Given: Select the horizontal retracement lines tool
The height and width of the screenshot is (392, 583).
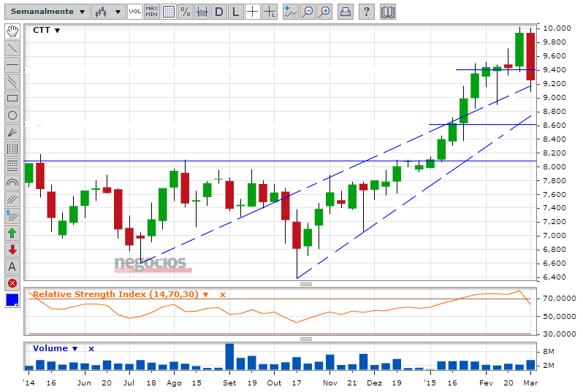Looking at the screenshot, I should pyautogui.click(x=12, y=166).
